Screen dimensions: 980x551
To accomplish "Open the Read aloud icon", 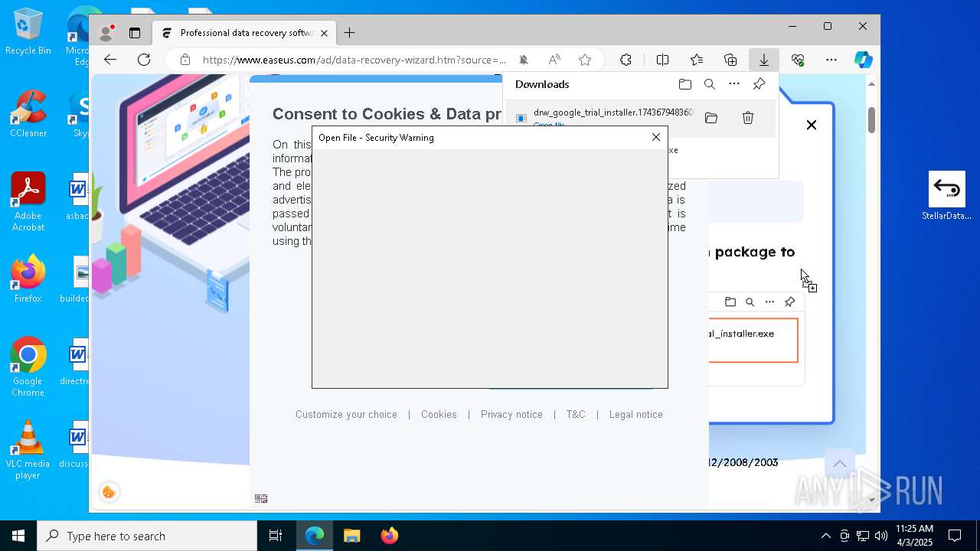I will (554, 60).
